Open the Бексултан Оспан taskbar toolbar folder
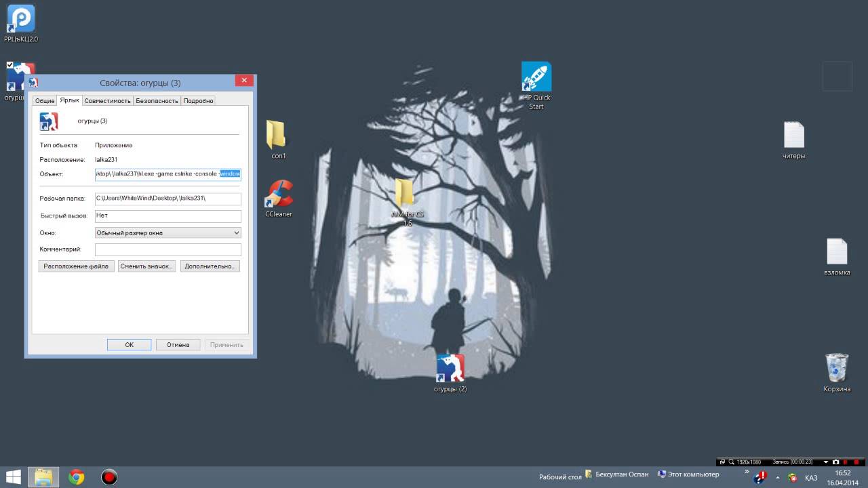Viewport: 868px width, 488px height. tap(616, 475)
